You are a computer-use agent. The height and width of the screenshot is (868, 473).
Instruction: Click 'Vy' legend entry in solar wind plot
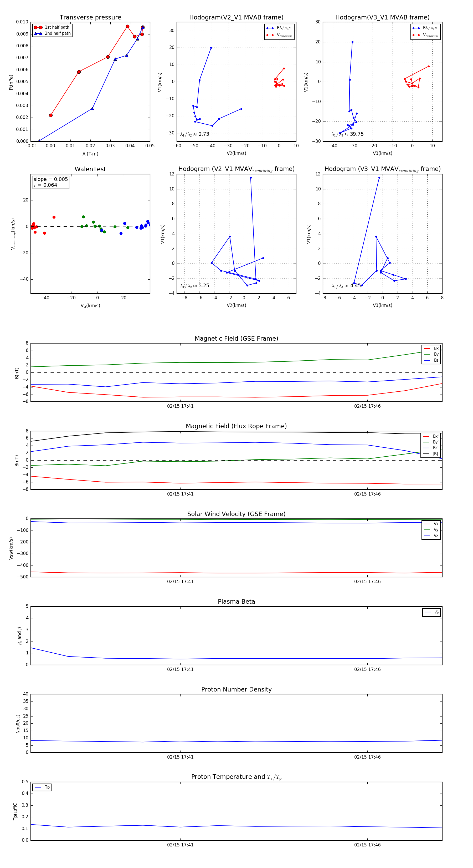click(x=431, y=530)
